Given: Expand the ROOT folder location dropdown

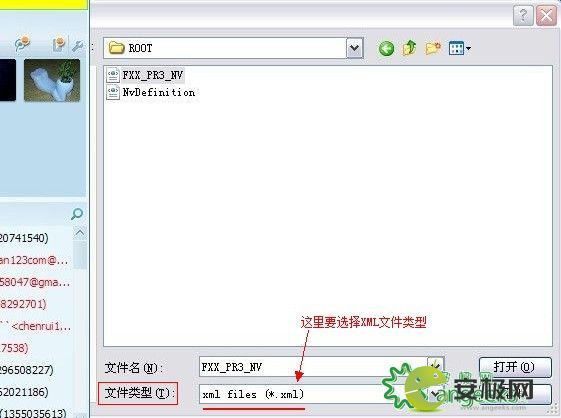Looking at the screenshot, I should click(x=354, y=48).
